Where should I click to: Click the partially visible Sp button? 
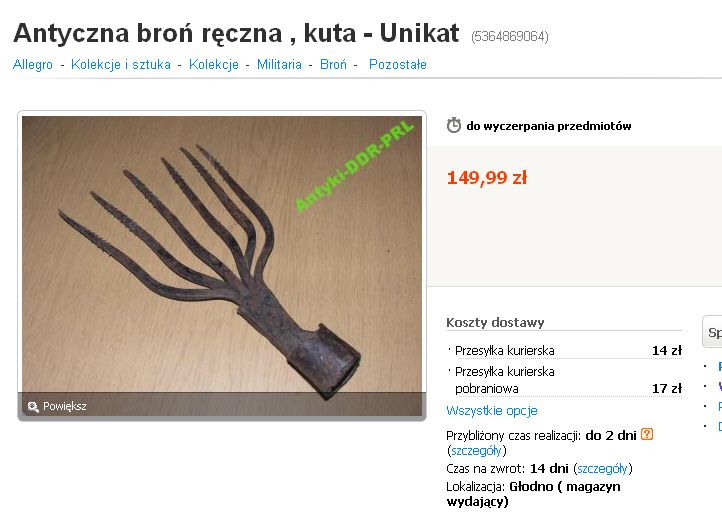point(712,332)
